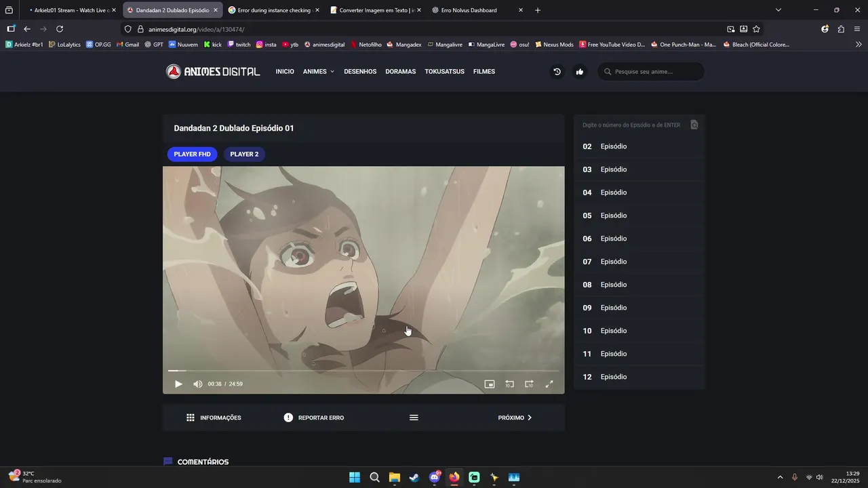Screen dimensions: 868x488
Task: Open Episódio 10 from the list
Action: click(x=639, y=331)
